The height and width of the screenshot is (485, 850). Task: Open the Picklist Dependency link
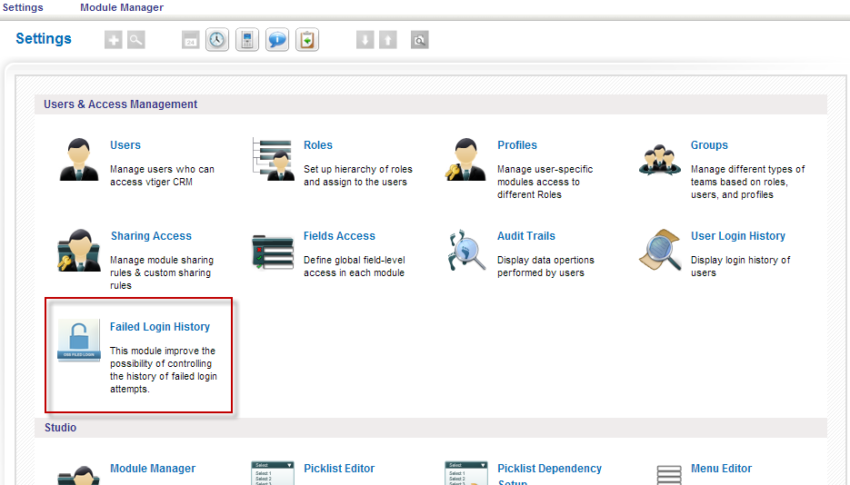pos(550,474)
